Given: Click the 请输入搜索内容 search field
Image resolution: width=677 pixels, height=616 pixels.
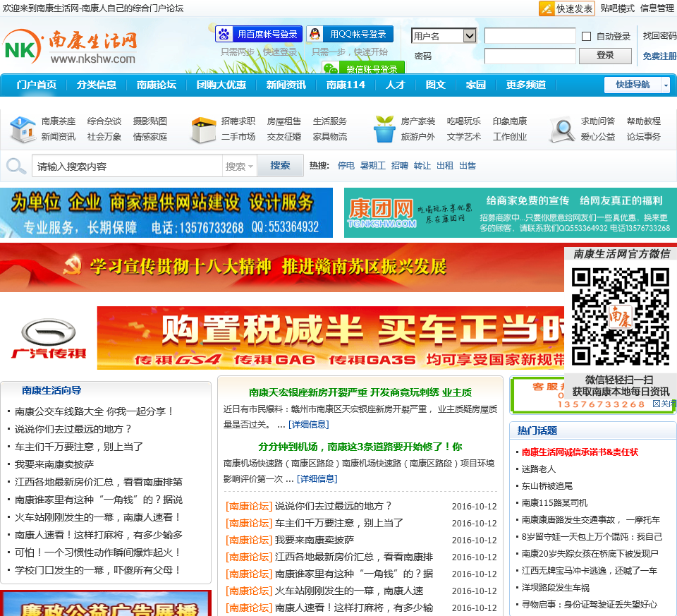Looking at the screenshot, I should pyautogui.click(x=128, y=167).
